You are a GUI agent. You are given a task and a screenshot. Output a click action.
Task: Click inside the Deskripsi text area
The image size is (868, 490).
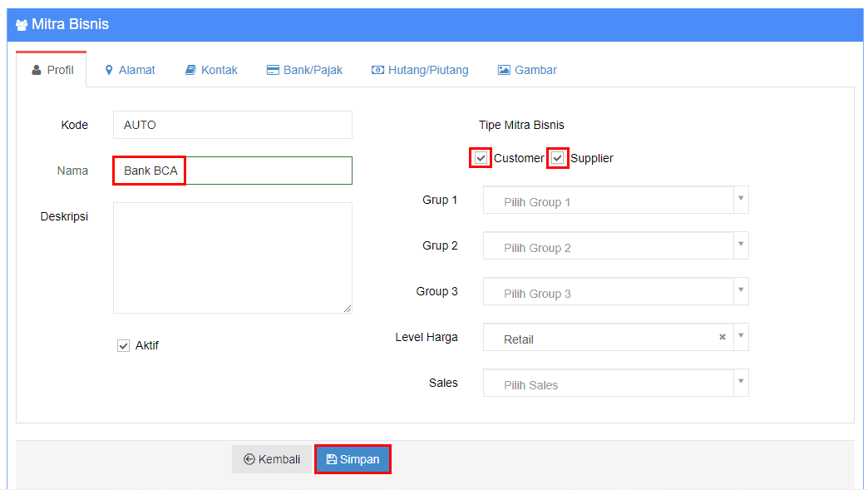click(x=233, y=258)
